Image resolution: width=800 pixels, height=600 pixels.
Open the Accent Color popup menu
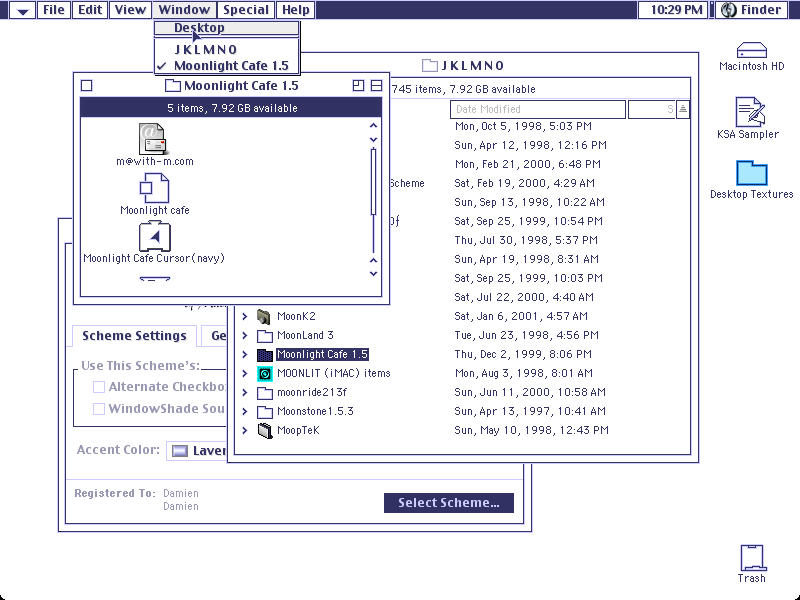(196, 451)
